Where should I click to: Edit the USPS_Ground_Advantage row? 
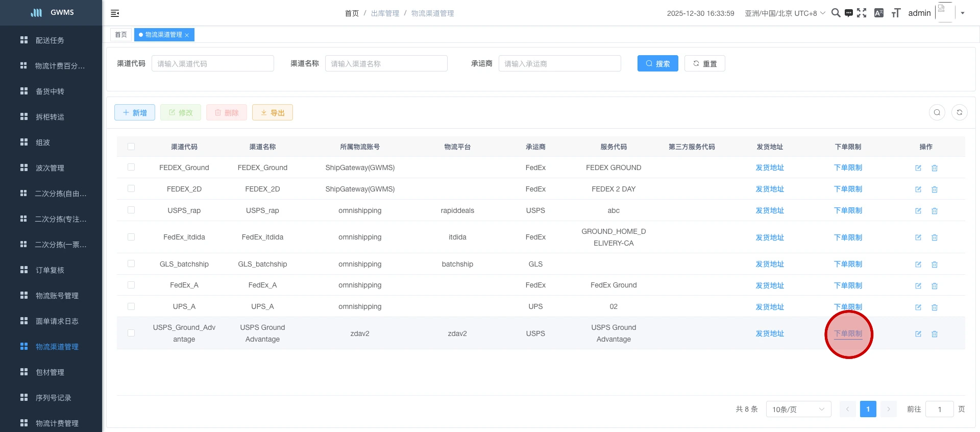918,334
